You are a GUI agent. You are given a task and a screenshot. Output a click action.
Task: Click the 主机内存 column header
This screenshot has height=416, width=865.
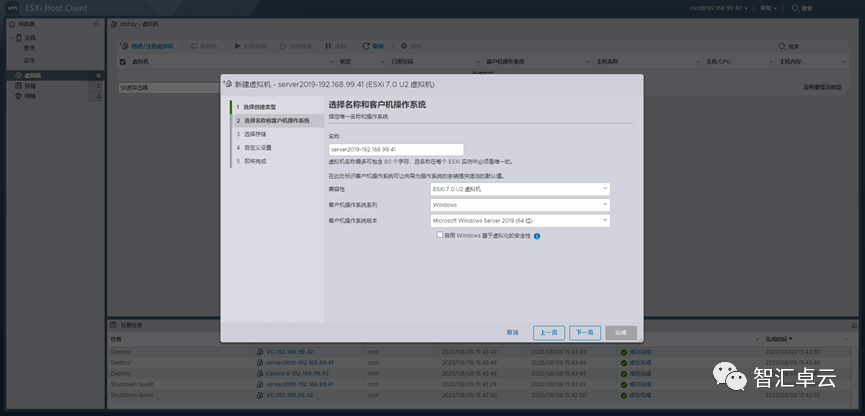tap(790, 62)
